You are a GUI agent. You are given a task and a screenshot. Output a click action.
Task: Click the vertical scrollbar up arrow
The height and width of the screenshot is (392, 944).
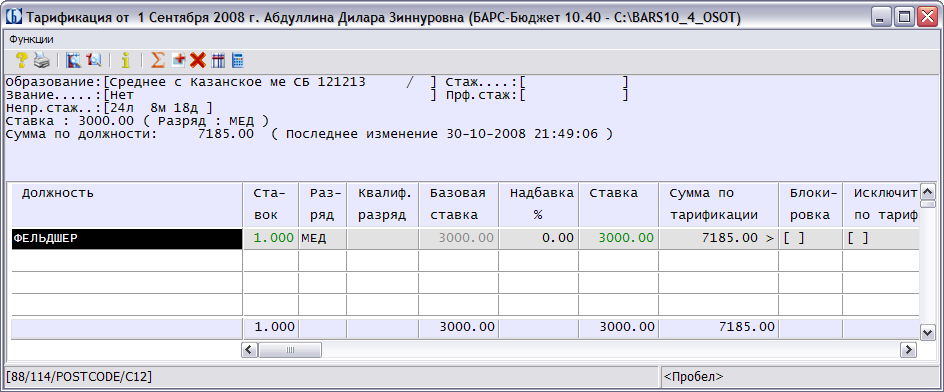pos(928,192)
